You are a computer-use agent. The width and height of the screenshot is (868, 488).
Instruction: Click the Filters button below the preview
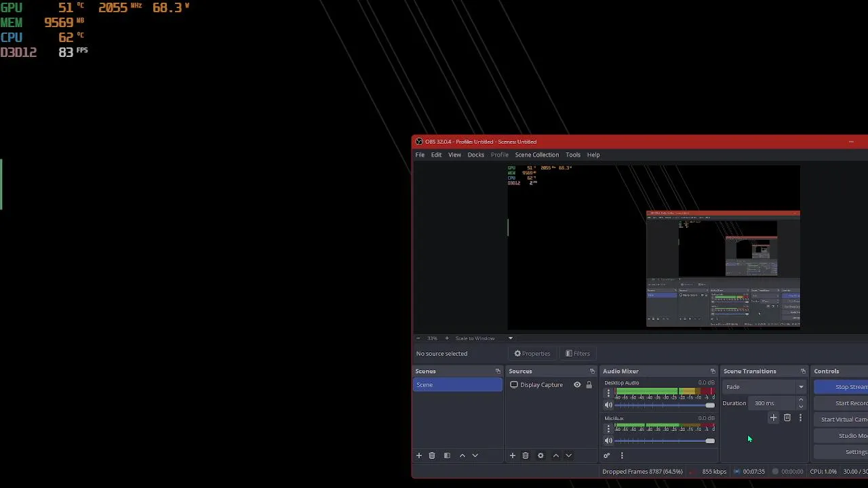tap(578, 353)
